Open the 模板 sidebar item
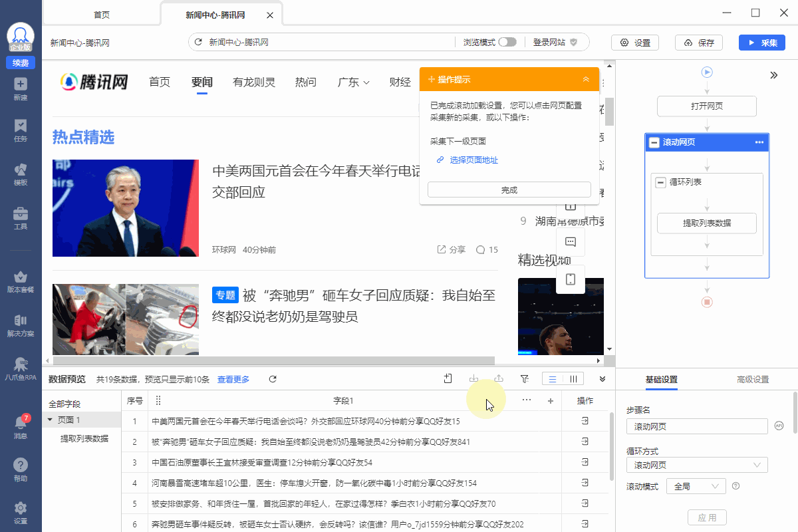The image size is (798, 532). click(x=21, y=174)
